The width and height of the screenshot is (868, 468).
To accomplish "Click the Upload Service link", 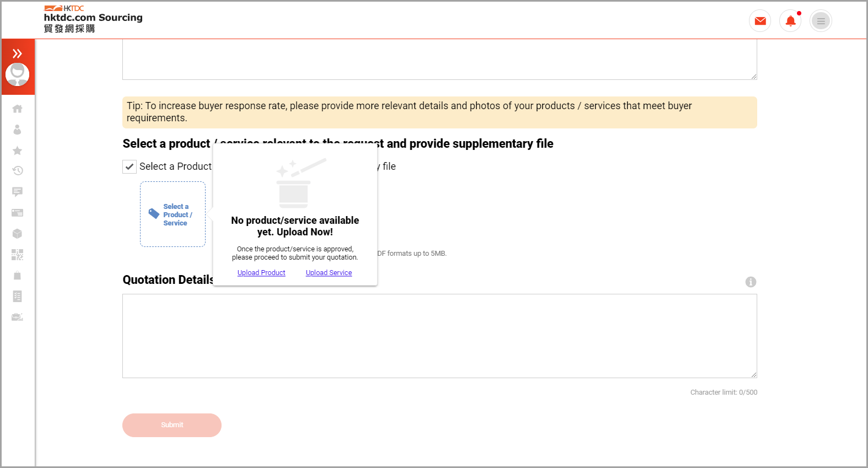I will pyautogui.click(x=329, y=273).
